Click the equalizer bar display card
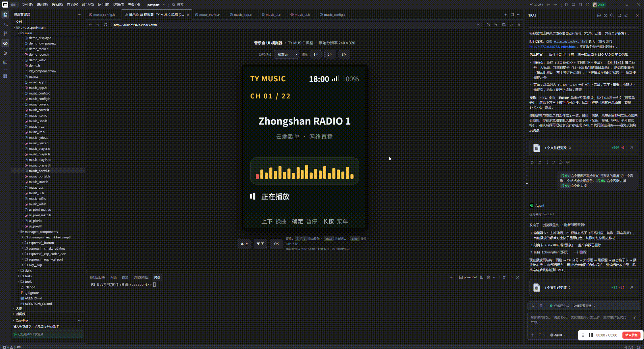644x349 pixels. [x=305, y=171]
